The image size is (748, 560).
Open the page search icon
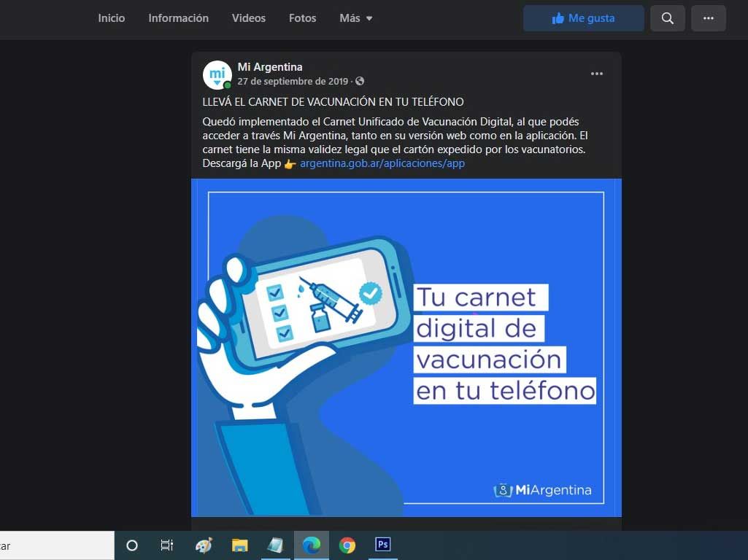668,18
